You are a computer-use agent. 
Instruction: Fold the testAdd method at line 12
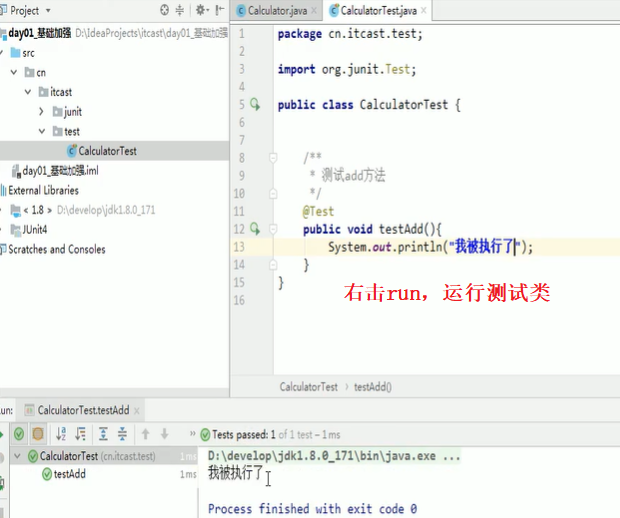(273, 229)
